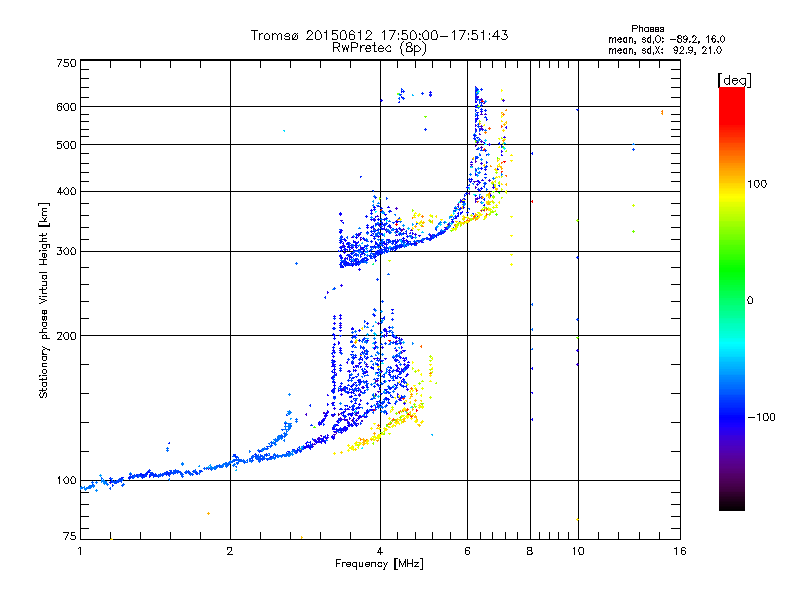Click the colorbar label '-100'
This screenshot has height=600, width=800.
click(x=761, y=417)
